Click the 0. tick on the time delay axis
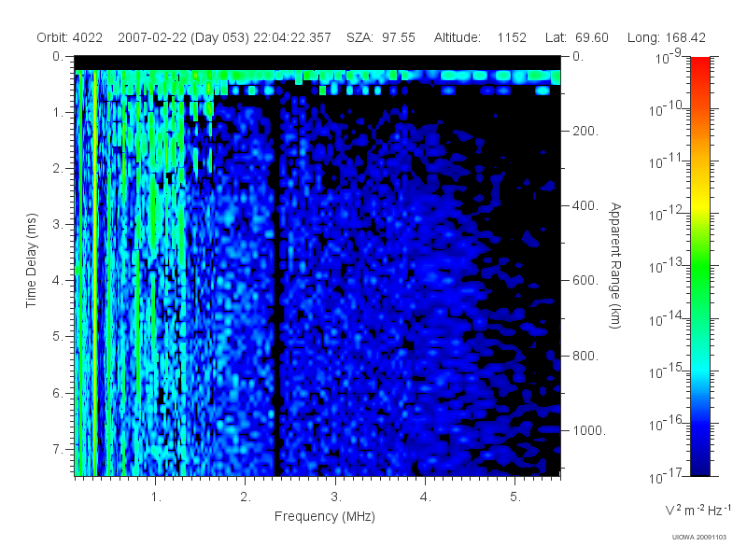747x560 pixels. pos(58,57)
